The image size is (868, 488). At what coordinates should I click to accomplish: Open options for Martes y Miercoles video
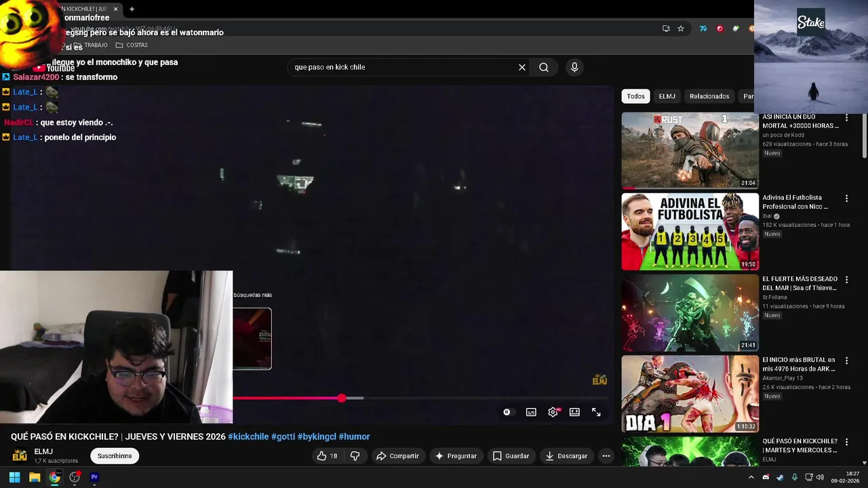[x=846, y=442]
